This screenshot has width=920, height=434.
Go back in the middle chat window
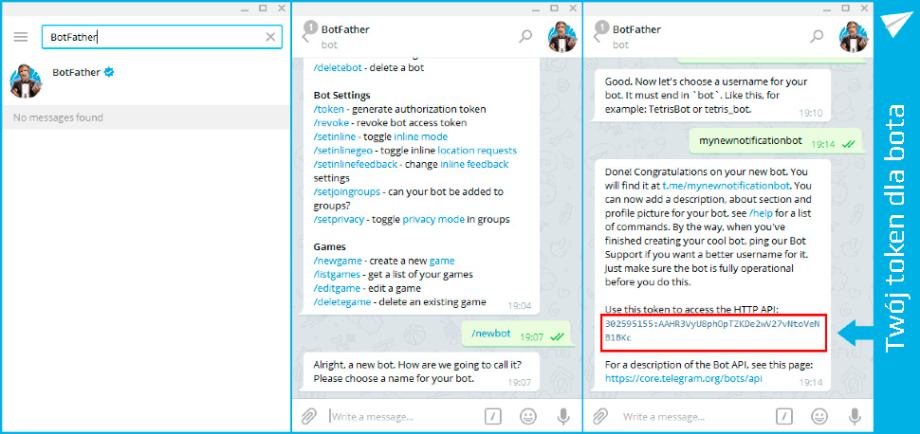(305, 37)
